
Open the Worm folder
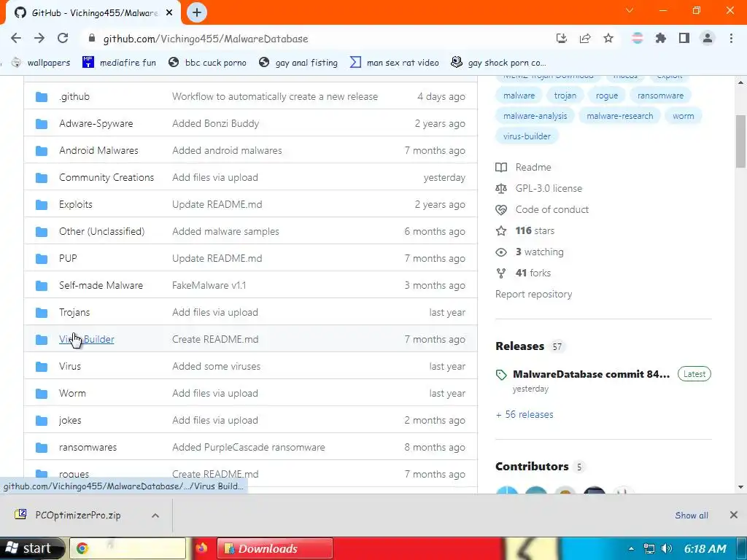pos(72,393)
